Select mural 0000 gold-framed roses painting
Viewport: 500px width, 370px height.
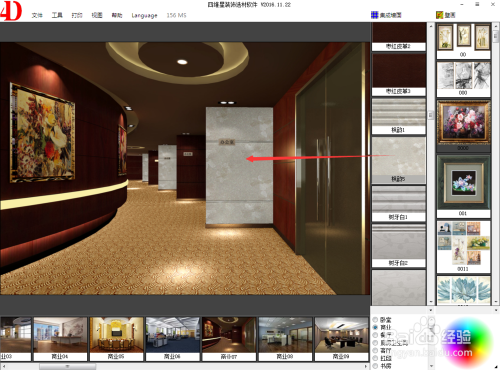[x=464, y=126]
